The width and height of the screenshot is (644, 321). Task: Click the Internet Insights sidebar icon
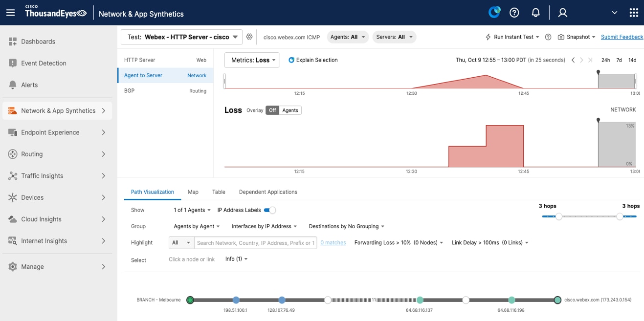[13, 241]
